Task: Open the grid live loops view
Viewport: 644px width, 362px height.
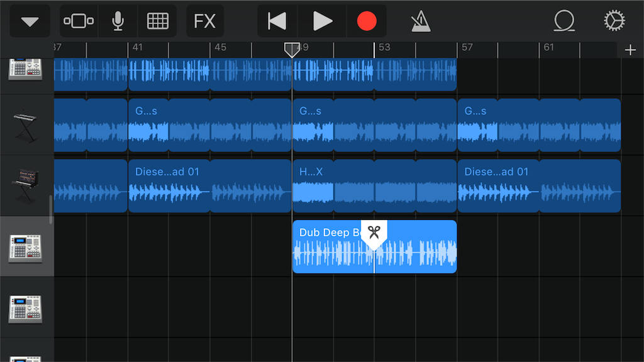Action: [x=158, y=21]
